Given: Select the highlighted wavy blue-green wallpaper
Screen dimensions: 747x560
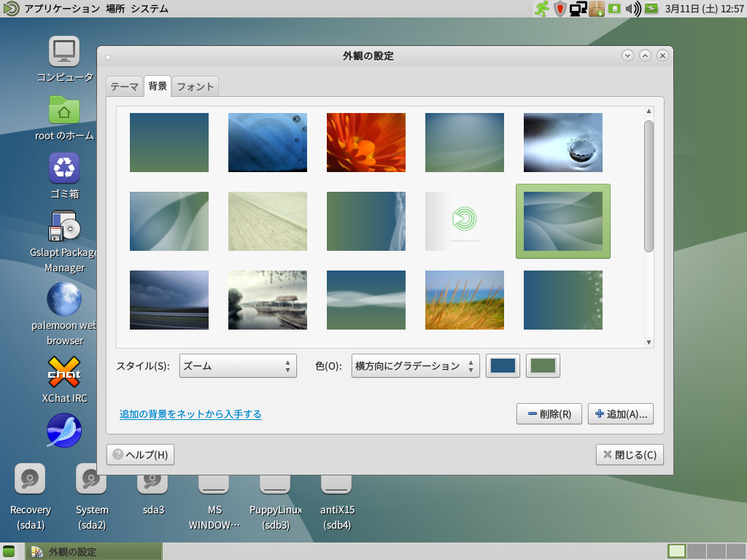Looking at the screenshot, I should (x=563, y=222).
